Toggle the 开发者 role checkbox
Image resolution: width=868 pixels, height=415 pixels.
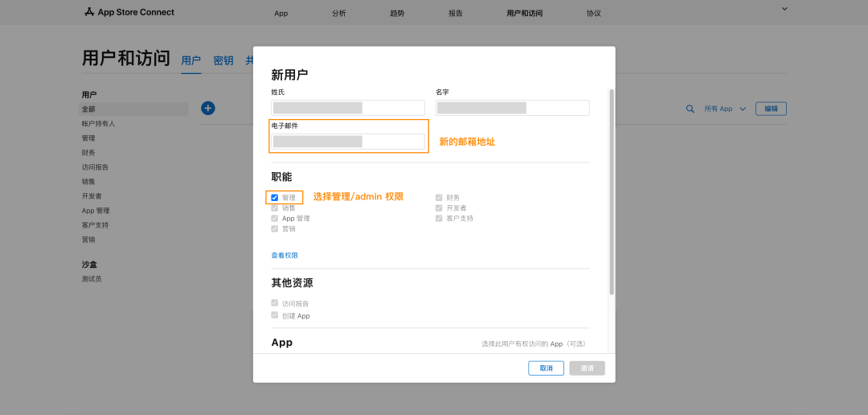coord(439,207)
